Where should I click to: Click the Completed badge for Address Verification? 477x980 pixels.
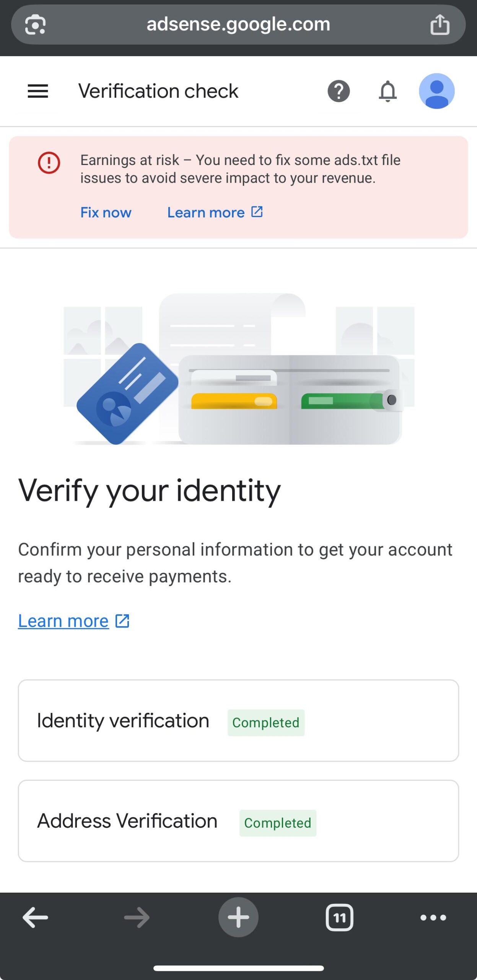tap(278, 823)
